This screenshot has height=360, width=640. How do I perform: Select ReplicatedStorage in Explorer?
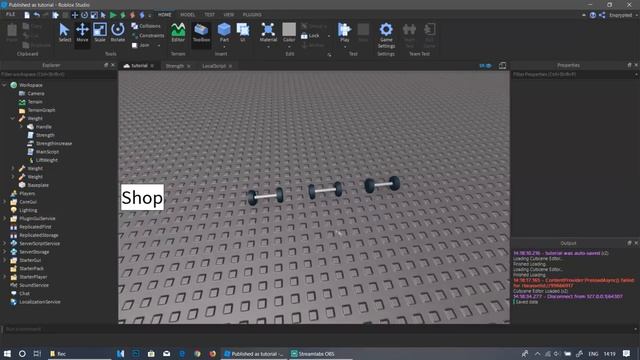[39, 235]
